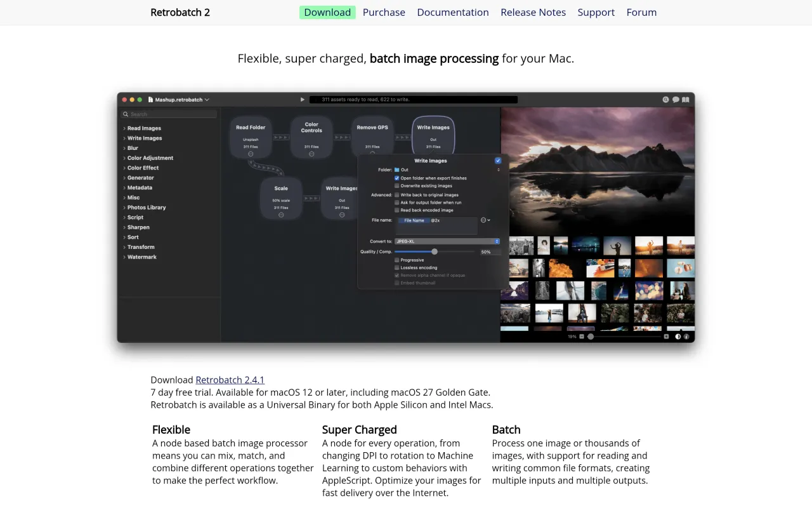Open the options circle on the Scale node
The image size is (812, 508).
tap(281, 215)
